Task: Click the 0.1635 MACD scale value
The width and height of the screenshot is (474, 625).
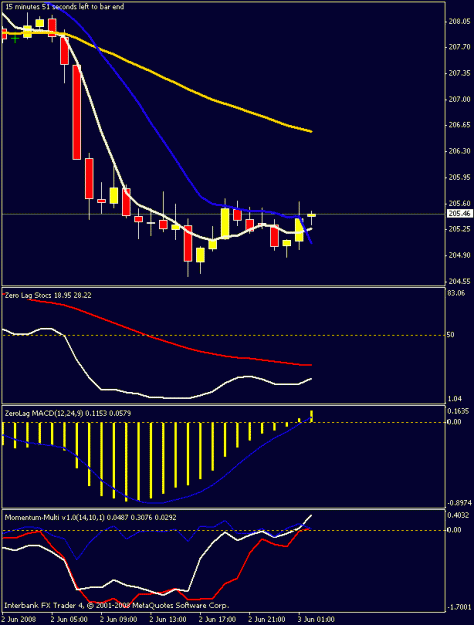Action: click(458, 411)
